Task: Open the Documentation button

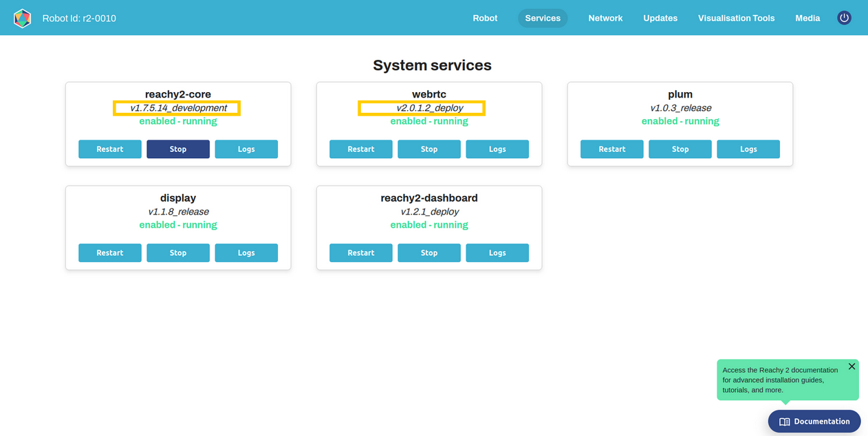Action: coord(814,422)
